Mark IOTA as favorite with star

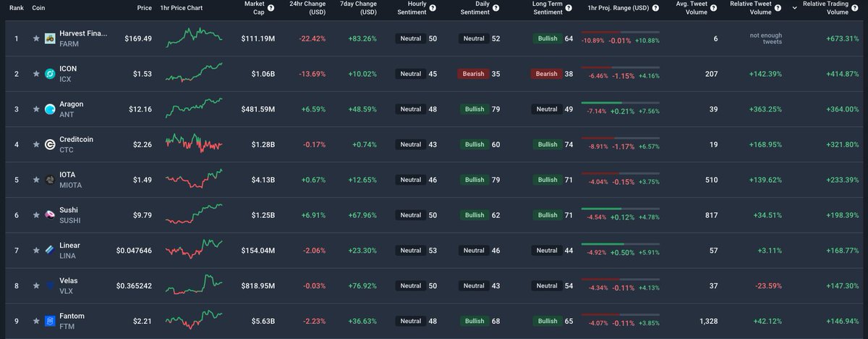tap(35, 180)
